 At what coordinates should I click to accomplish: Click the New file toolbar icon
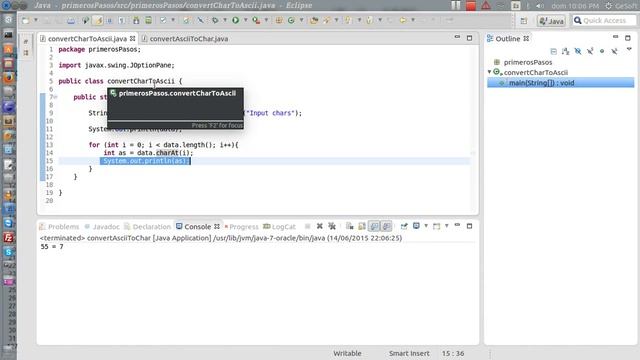coord(26,20)
